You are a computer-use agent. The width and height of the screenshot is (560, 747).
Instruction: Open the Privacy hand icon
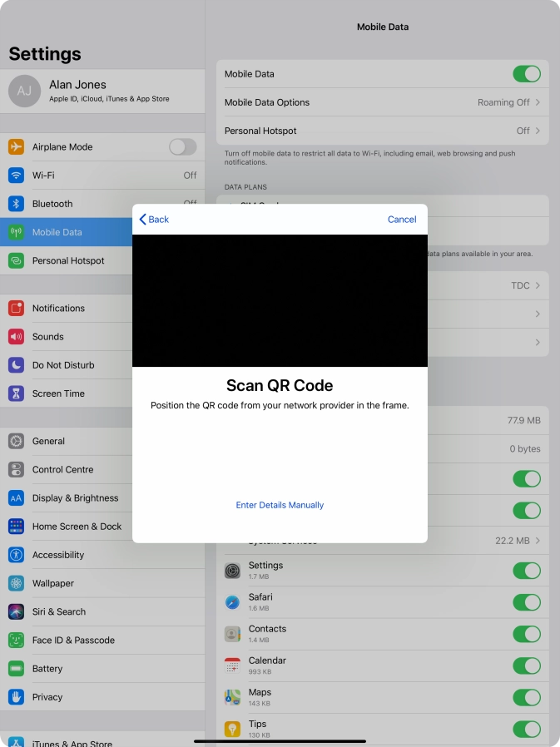pos(16,697)
